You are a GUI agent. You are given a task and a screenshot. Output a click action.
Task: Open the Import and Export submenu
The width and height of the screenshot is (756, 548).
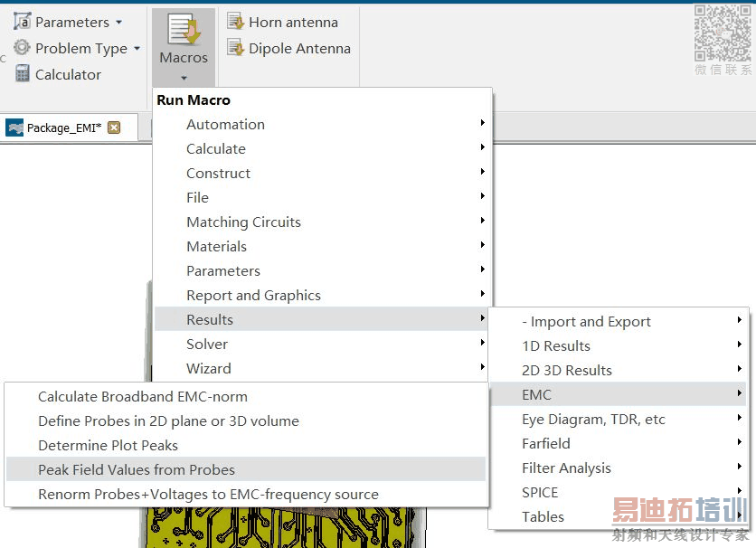pyautogui.click(x=619, y=321)
